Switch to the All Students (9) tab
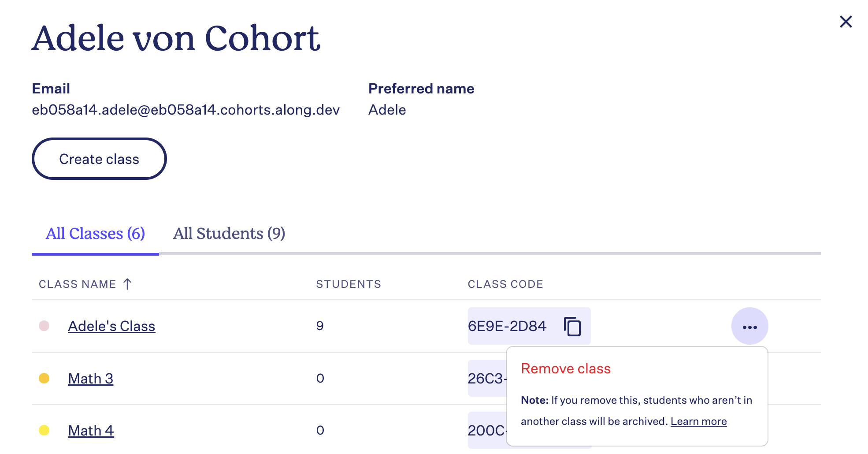The image size is (868, 454). [229, 233]
